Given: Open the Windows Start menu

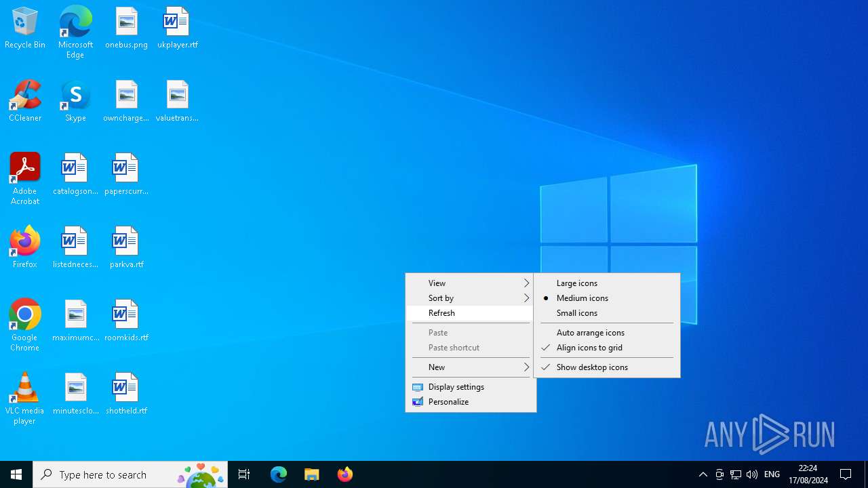Looking at the screenshot, I should 16,474.
